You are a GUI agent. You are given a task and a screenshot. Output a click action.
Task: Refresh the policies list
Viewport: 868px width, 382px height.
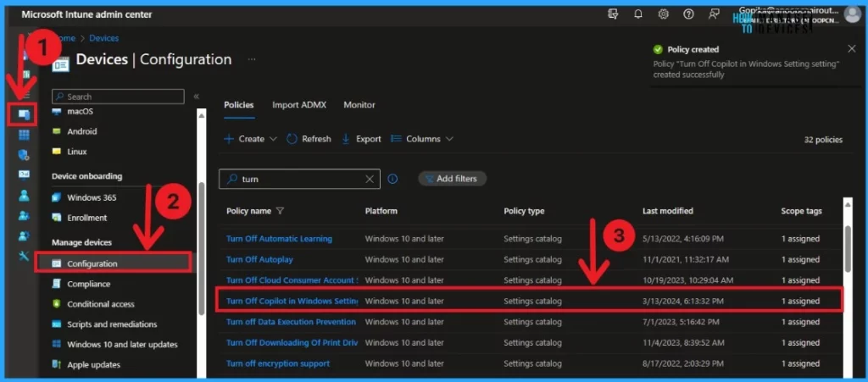[309, 139]
